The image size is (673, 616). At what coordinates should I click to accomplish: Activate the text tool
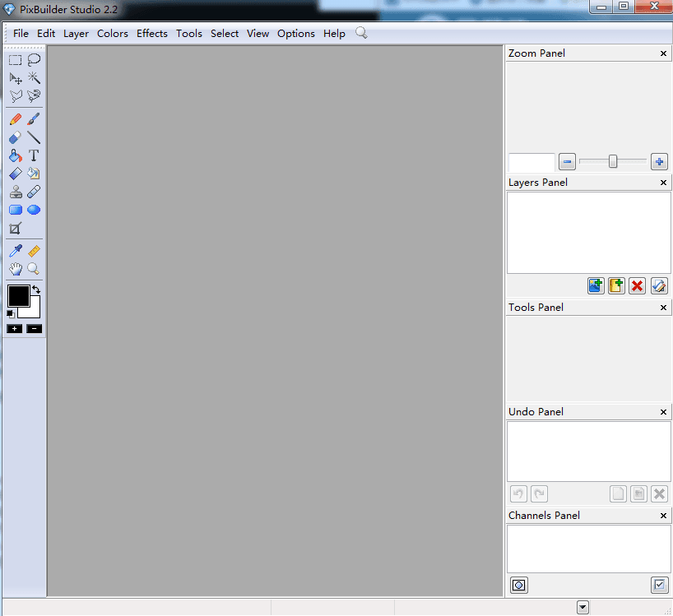point(34,155)
